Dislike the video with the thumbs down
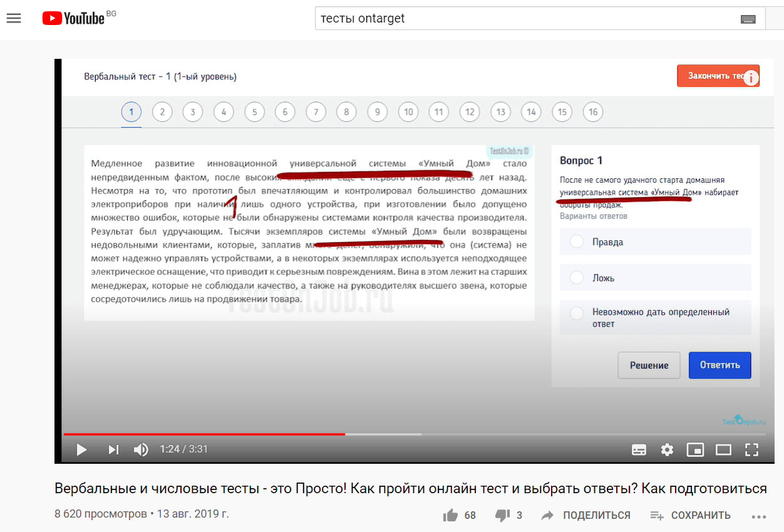 tap(502, 515)
